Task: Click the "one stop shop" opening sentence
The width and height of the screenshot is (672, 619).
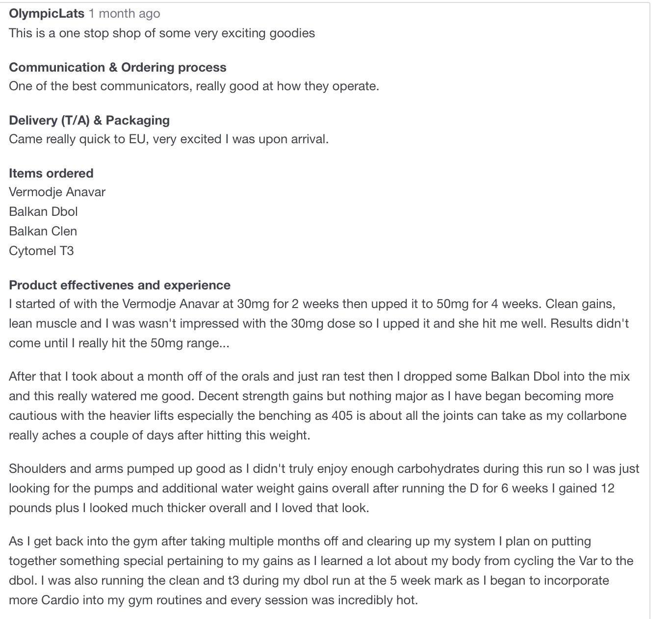Action: [x=162, y=33]
